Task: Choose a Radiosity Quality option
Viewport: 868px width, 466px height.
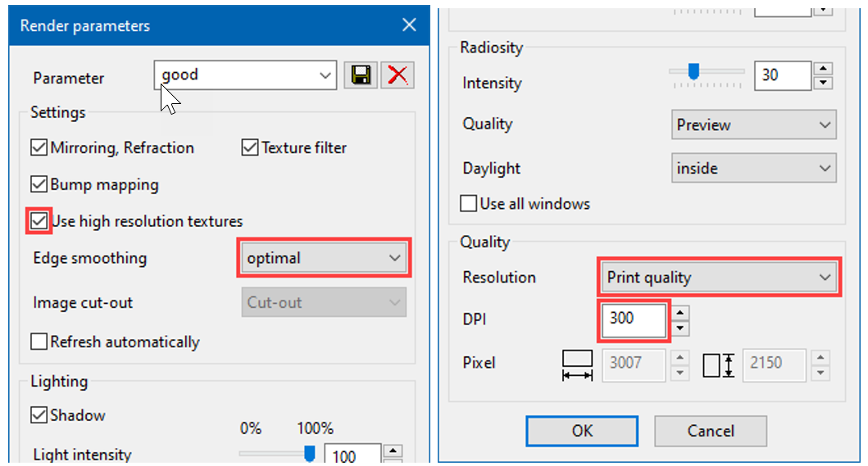Action: click(x=753, y=125)
